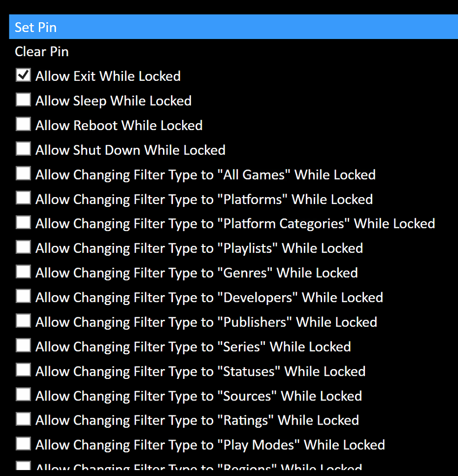458x476 pixels.
Task: Check the partially visible "Regions" checkbox
Action: 23,466
